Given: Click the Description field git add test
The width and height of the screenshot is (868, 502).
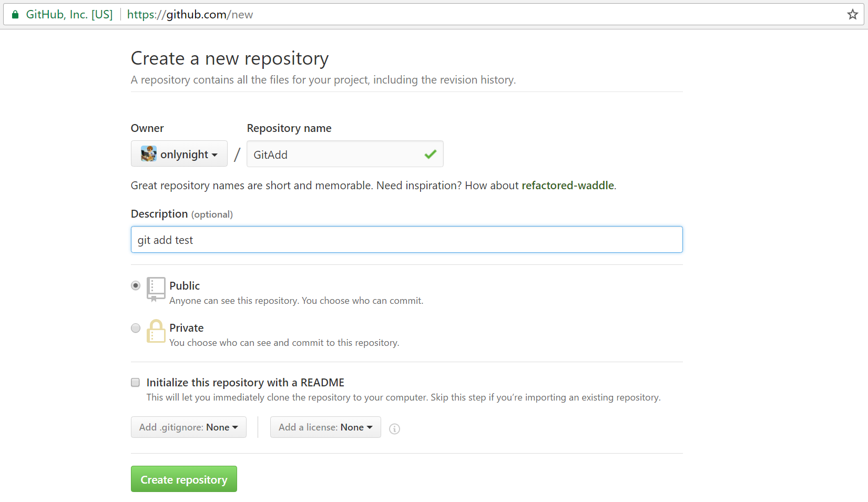Looking at the screenshot, I should pyautogui.click(x=407, y=240).
